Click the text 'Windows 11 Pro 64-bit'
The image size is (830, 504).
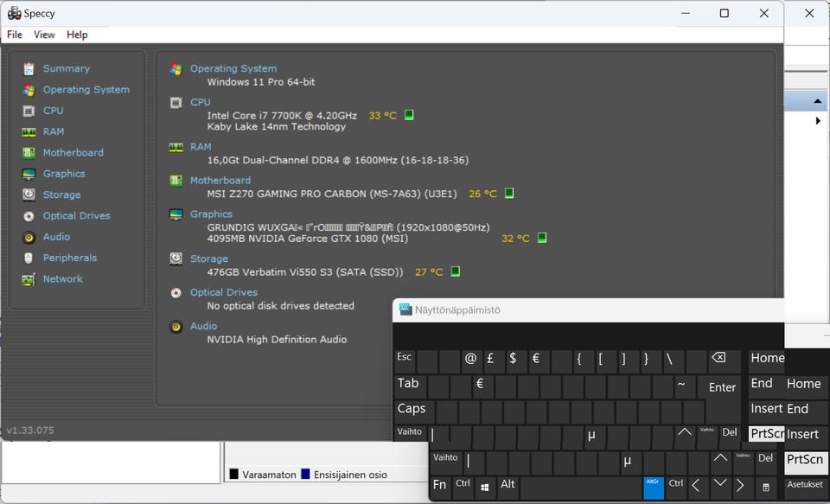(261, 82)
